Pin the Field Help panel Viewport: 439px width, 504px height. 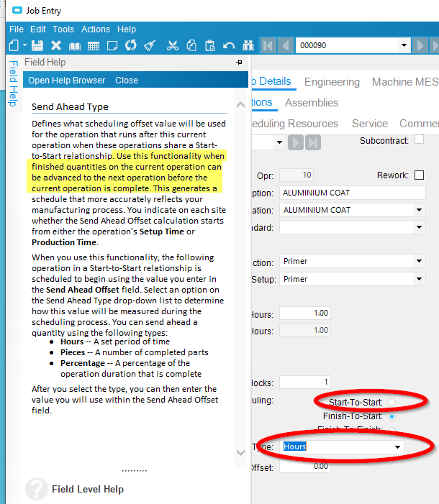click(x=239, y=62)
